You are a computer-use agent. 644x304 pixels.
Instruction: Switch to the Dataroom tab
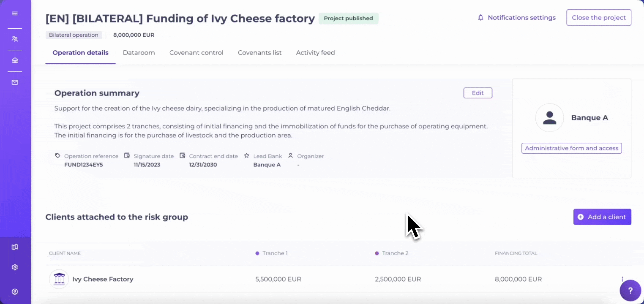[139, 53]
